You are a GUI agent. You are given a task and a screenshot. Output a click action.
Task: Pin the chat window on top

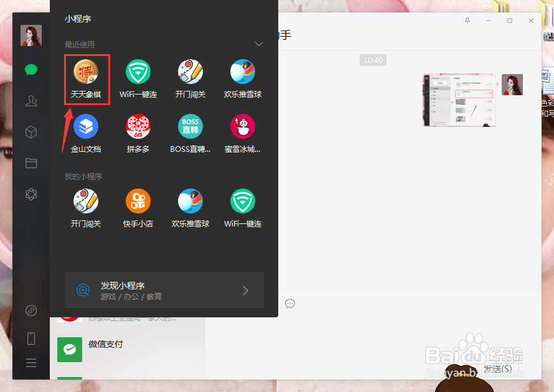point(467,21)
